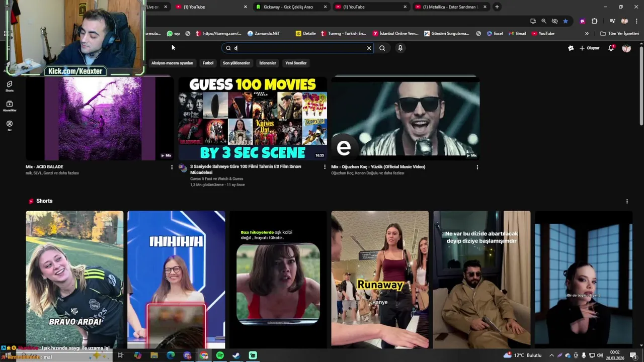
Task: Expand the hidden bookmarks chevron
Action: click(587, 34)
